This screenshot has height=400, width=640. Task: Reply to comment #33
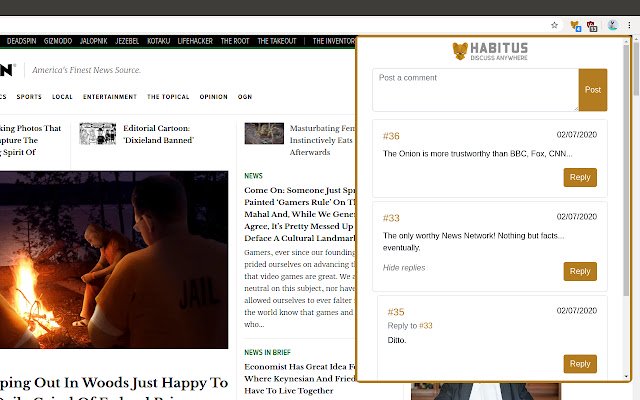pyautogui.click(x=580, y=271)
